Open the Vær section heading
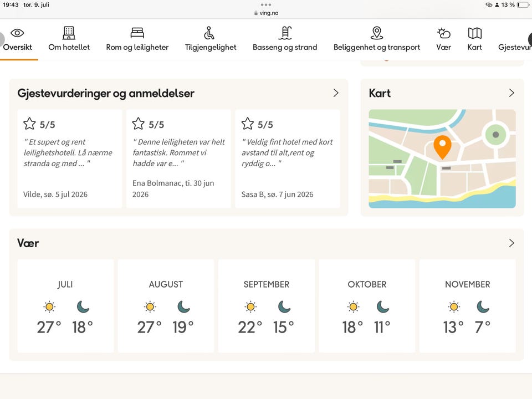Viewport: 532px width, 399px height. point(28,243)
